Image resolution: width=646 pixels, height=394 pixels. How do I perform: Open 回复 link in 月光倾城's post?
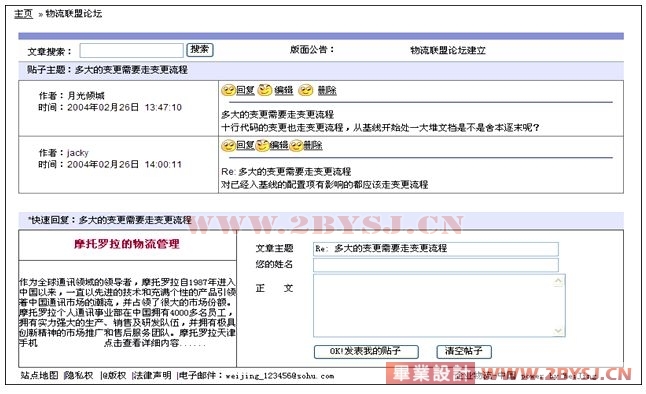[246, 90]
